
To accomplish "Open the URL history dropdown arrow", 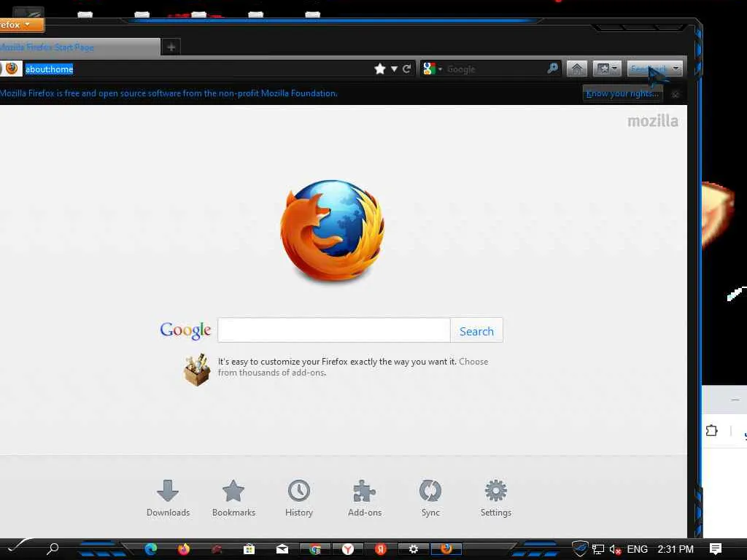I will coord(394,69).
